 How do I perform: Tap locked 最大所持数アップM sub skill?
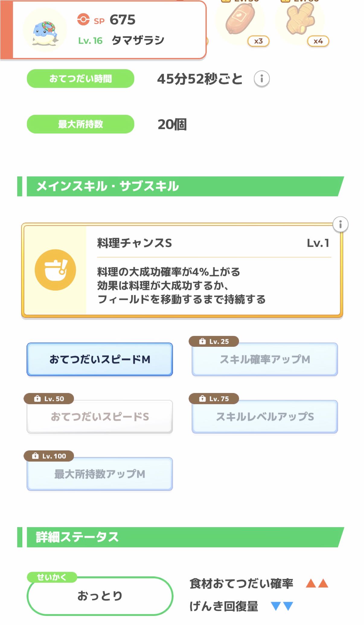100,474
